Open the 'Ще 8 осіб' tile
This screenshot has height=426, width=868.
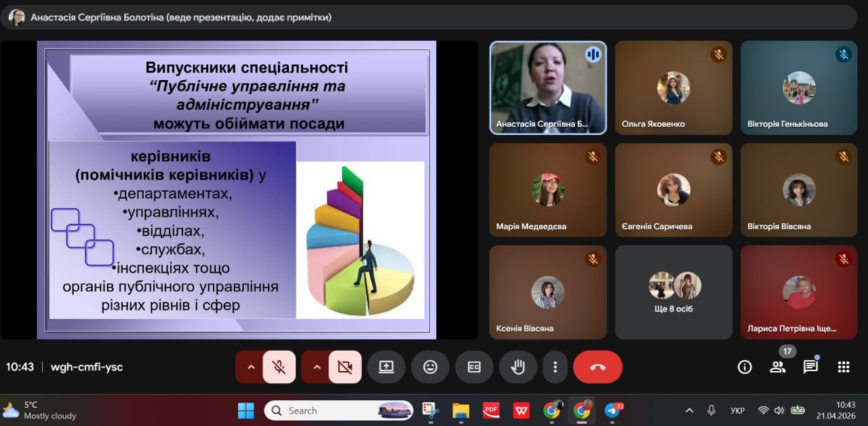point(673,292)
